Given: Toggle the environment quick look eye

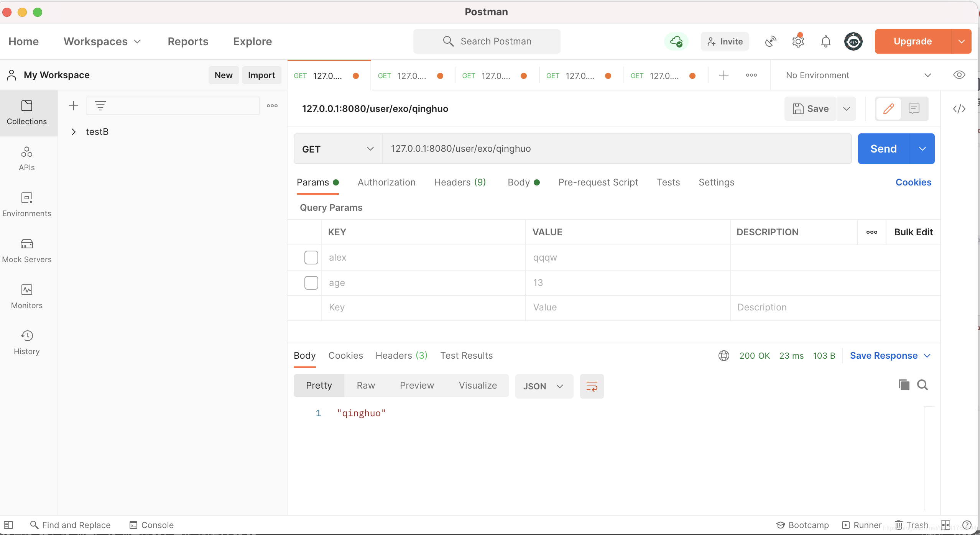Looking at the screenshot, I should tap(959, 75).
